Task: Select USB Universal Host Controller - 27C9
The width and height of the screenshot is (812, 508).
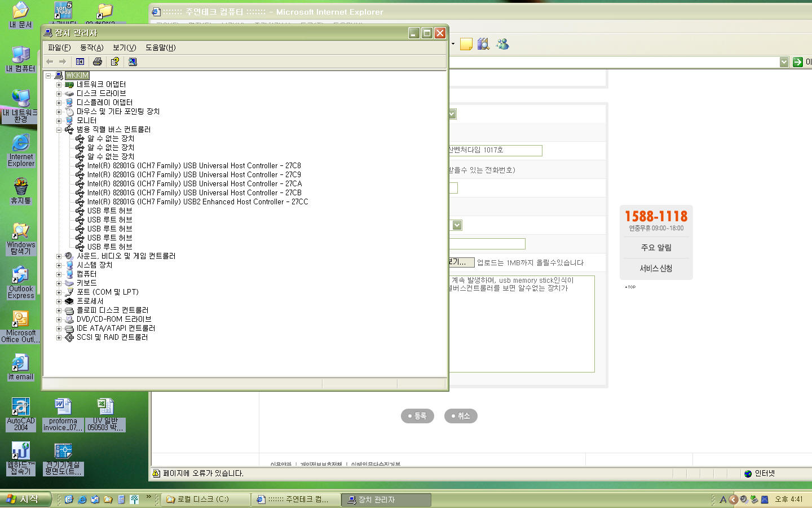Action: [193, 174]
